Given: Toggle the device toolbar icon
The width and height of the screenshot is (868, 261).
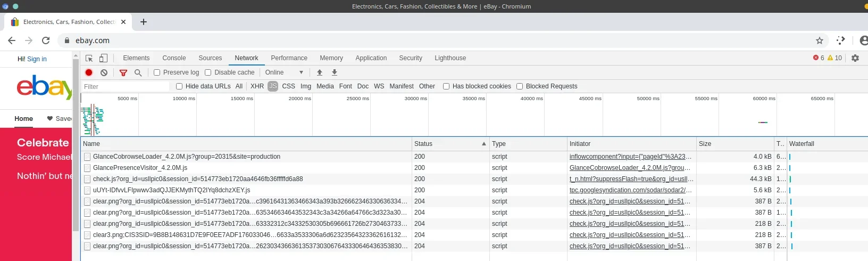Looking at the screenshot, I should tap(104, 58).
